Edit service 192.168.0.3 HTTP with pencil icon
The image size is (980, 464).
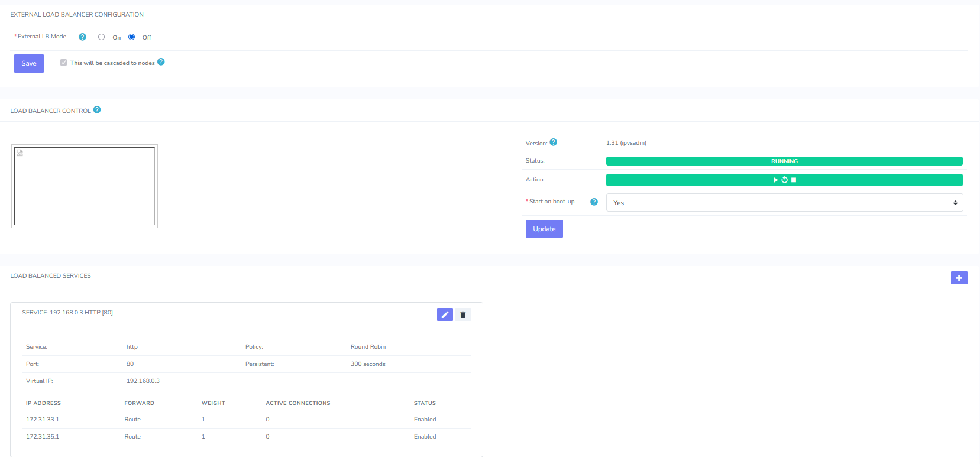tap(445, 314)
